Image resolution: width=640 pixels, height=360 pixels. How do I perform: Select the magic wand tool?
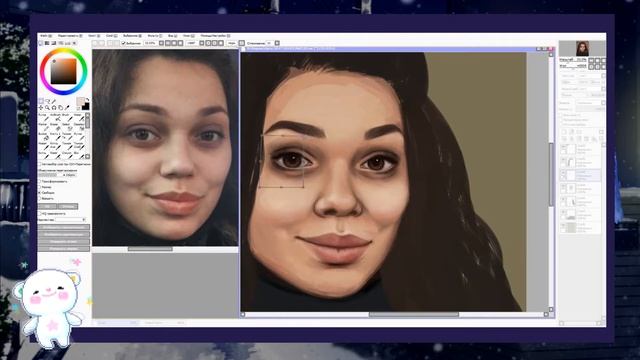coord(54,101)
